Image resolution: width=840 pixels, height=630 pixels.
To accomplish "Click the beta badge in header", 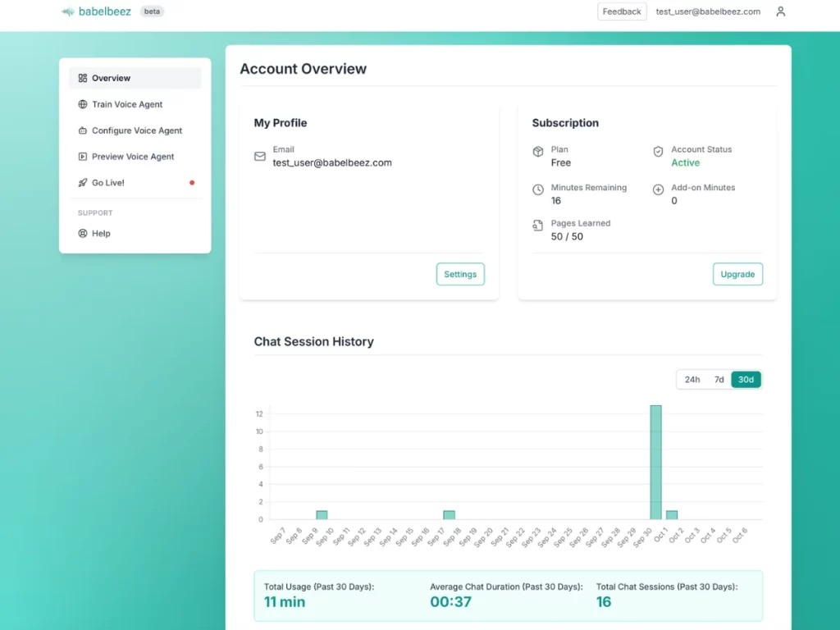I will pyautogui.click(x=152, y=11).
